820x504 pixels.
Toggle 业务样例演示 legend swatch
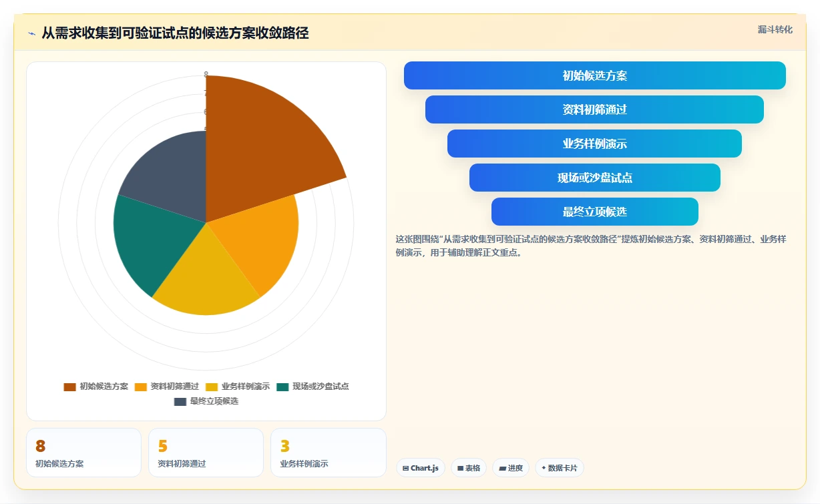[x=212, y=387]
